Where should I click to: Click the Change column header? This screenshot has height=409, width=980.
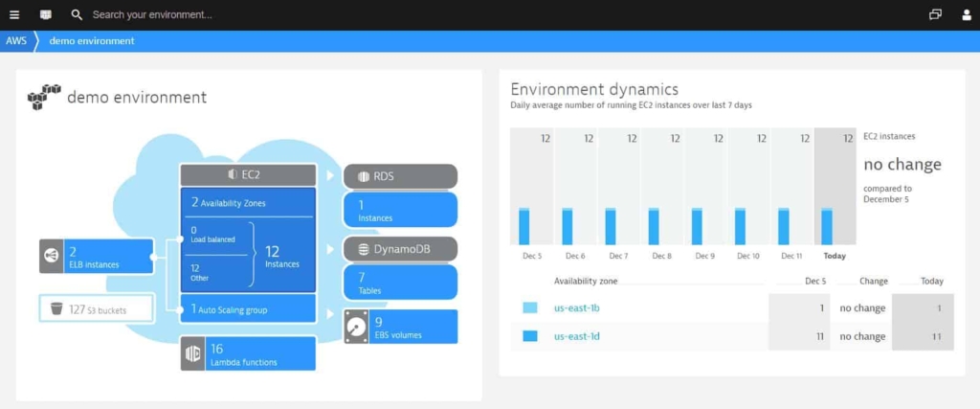click(873, 282)
